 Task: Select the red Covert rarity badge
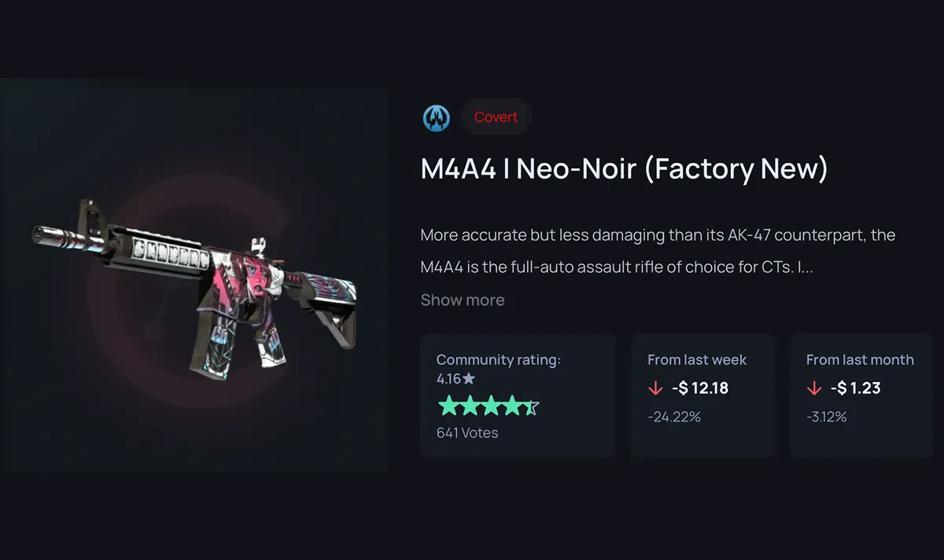point(496,117)
